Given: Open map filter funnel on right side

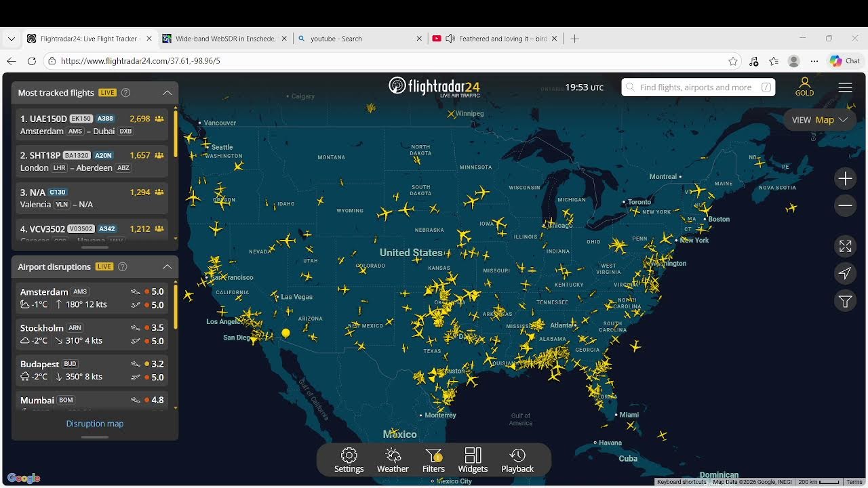Looking at the screenshot, I should click(x=845, y=301).
